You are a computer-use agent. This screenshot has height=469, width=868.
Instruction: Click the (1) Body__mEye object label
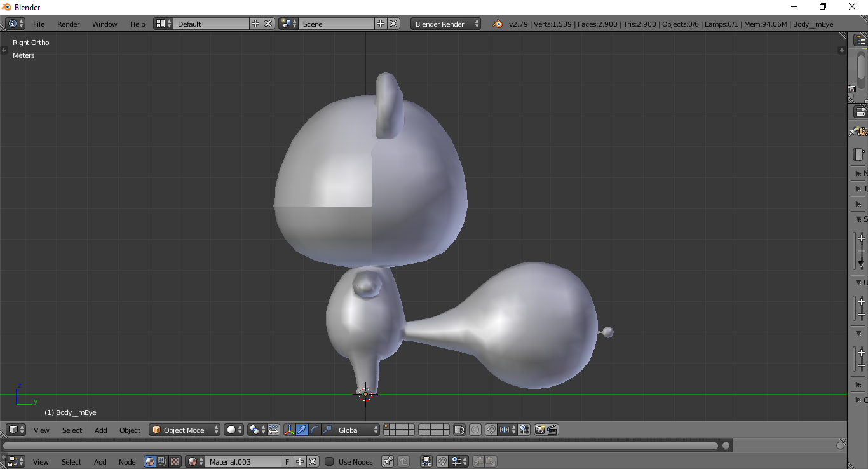pos(70,412)
